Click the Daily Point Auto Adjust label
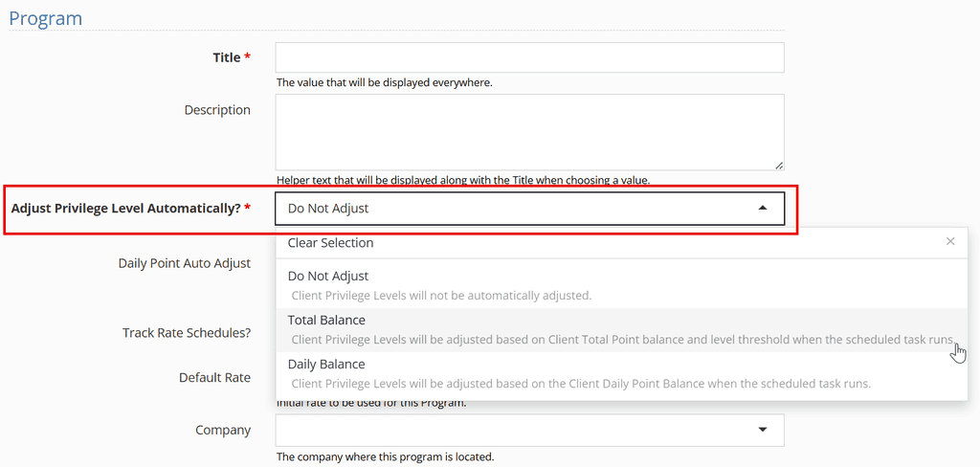 click(185, 263)
